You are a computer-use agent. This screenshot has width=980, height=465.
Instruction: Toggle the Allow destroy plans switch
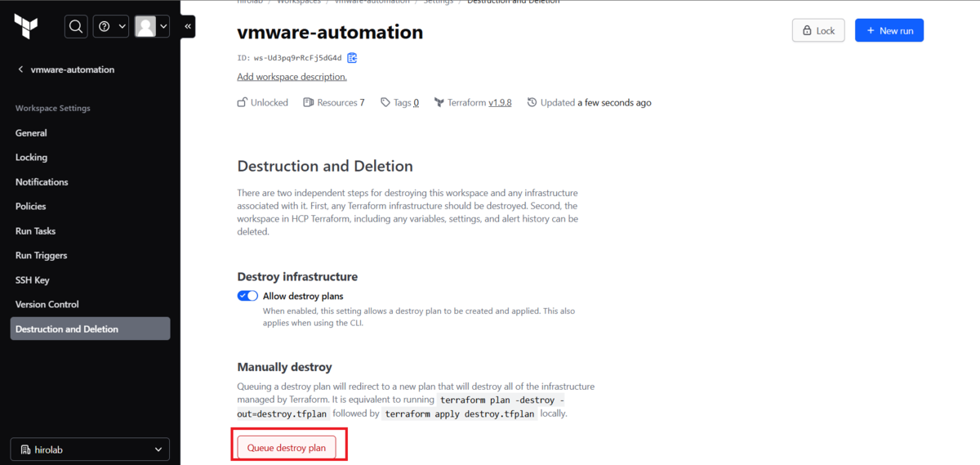click(x=247, y=296)
